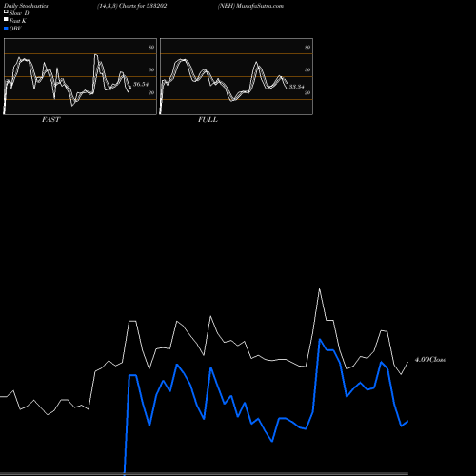Click the '4.00Close' price label

[x=430, y=360]
